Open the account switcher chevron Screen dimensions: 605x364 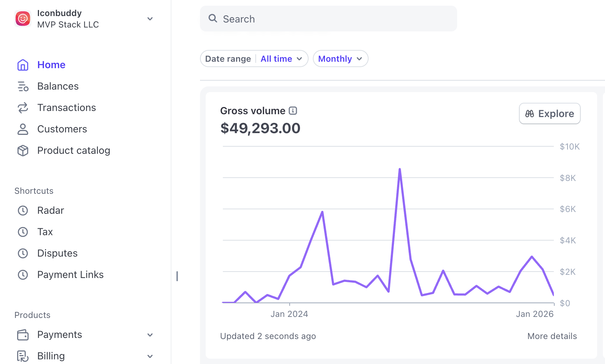[x=150, y=19]
